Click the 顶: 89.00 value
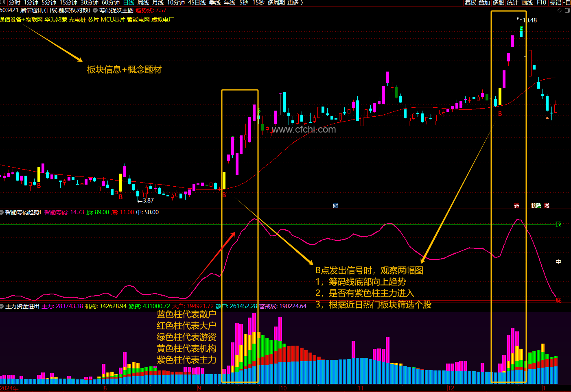 (x=98, y=212)
